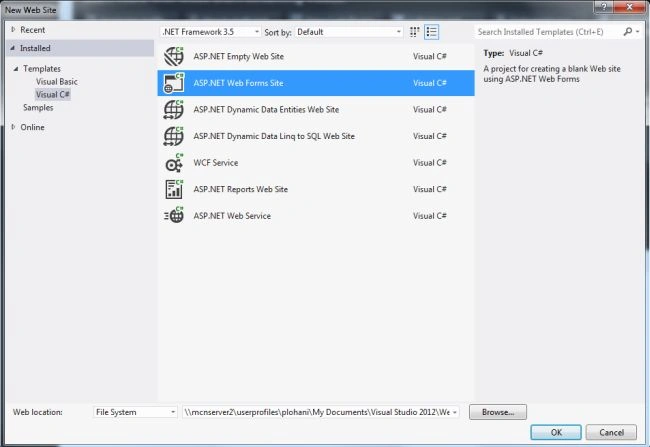Click the WCF Service gear icon
Screen dimensions: 650x447
click(174, 163)
